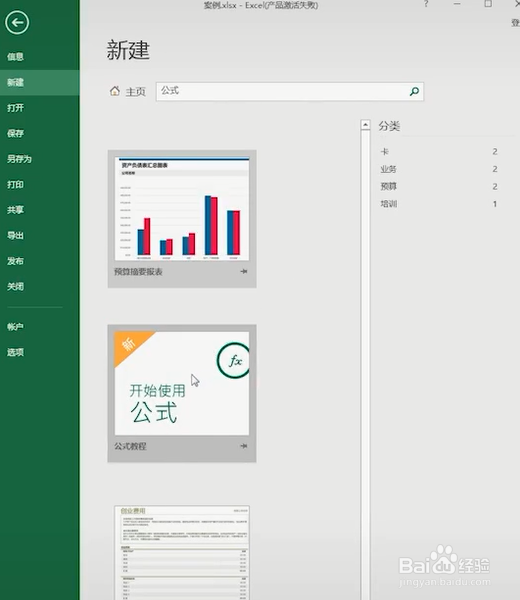Choose 保存 in the sidebar
This screenshot has height=600, width=520.
click(15, 133)
